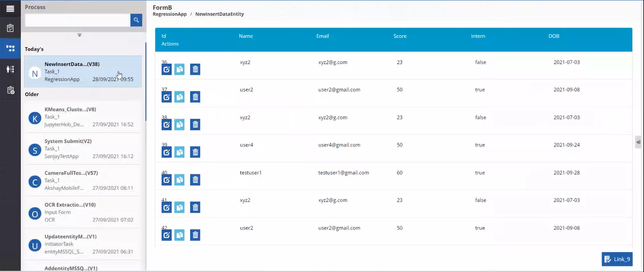Image resolution: width=644 pixels, height=272 pixels.
Task: Click the Intern column header
Action: [x=478, y=36]
